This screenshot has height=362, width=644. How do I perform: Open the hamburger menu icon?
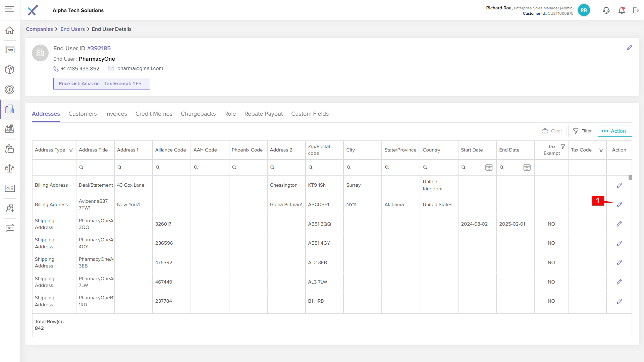tap(10, 9)
